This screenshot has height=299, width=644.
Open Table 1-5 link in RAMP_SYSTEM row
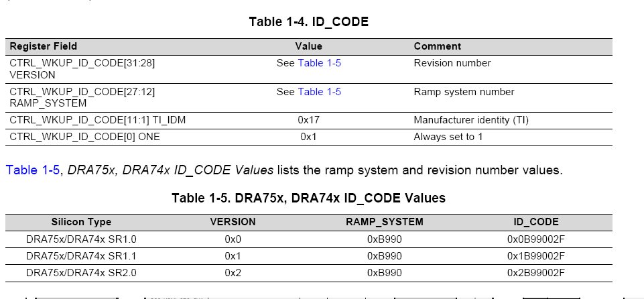[x=320, y=92]
